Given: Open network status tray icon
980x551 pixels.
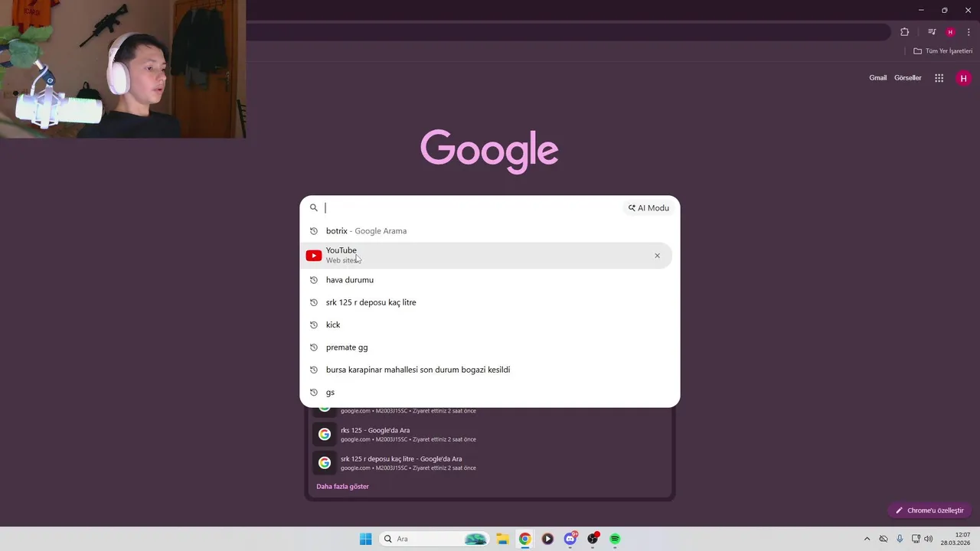Looking at the screenshot, I should coord(916,539).
